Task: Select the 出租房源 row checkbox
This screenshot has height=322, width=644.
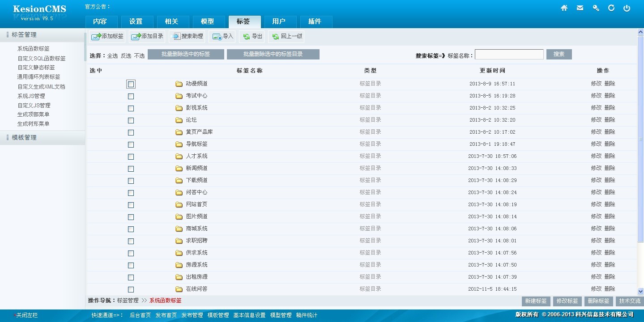Action: (x=131, y=277)
